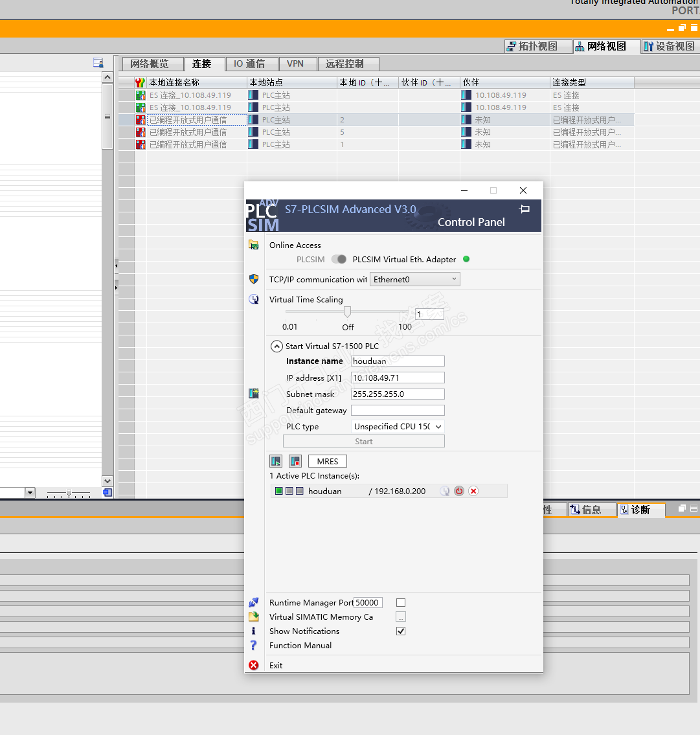Click the red Exit icon
This screenshot has height=735, width=700.
(x=254, y=665)
